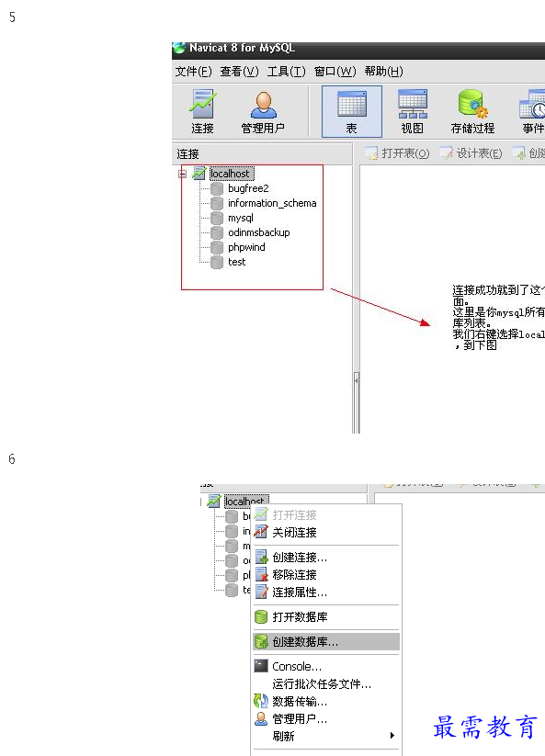Click the Console terminal menu icon
This screenshot has height=756, width=545.
pyautogui.click(x=261, y=666)
